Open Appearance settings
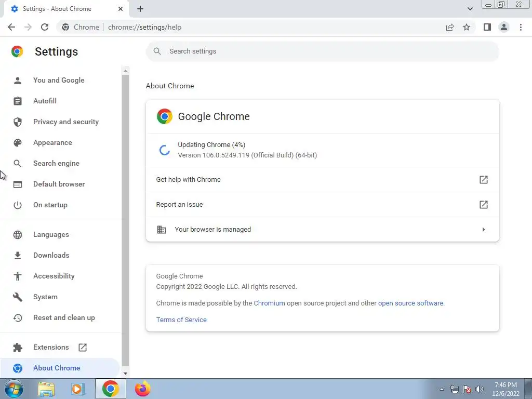Viewport: 532px width, 399px height. (x=52, y=142)
